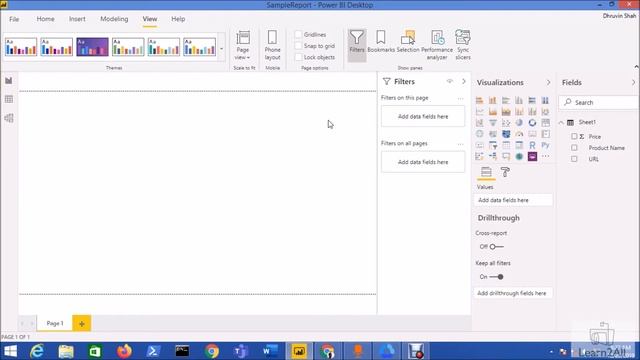Click Add data fields under Filters on this page

(423, 116)
